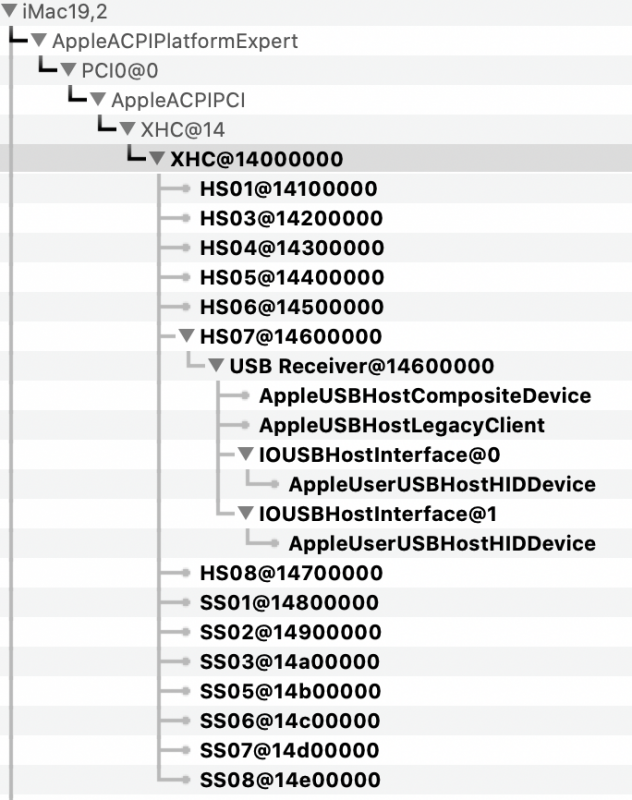This screenshot has height=800, width=632.
Task: Collapse the AppleACPIPCI tree node
Action: pyautogui.click(x=98, y=100)
